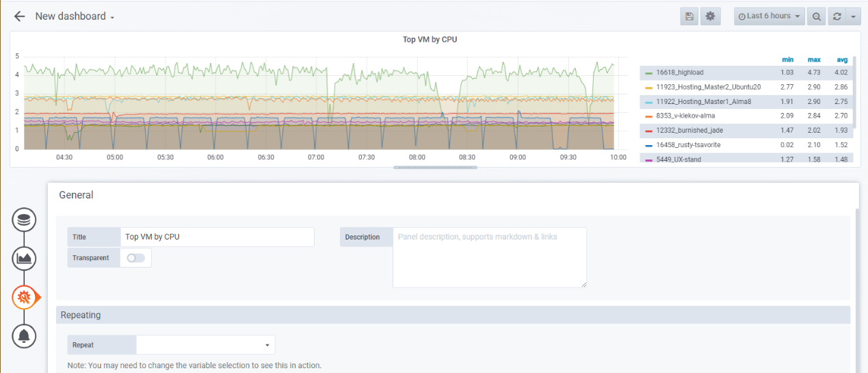Viewport: 868px width, 373px height.
Task: Enable the Transparent panel toggle
Action: 136,258
